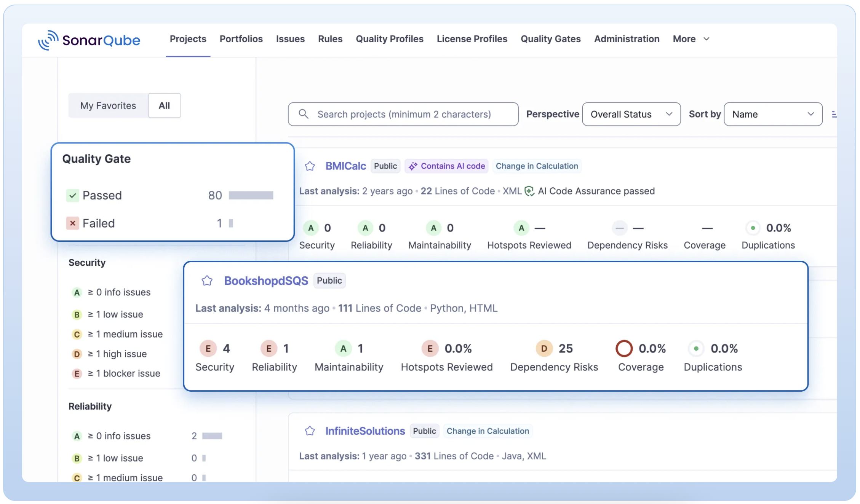The image size is (860, 504).
Task: Toggle the Passed quality gate filter
Action: 169,195
